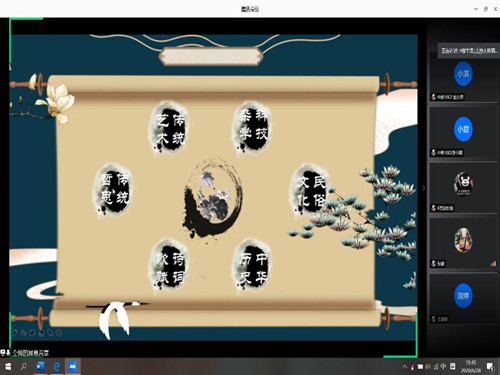The width and height of the screenshot is (500, 375).
Task: Select the first participant tile labeled 小淇
Action: 463,77
